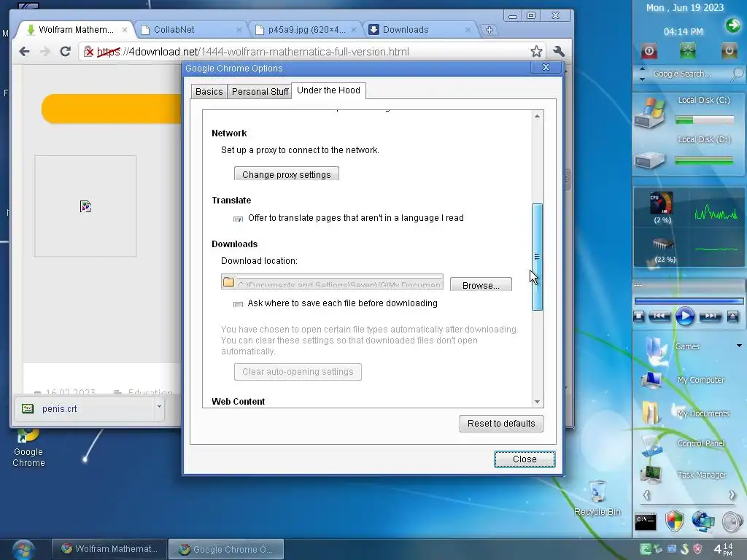The image size is (747, 560).
Task: Toggle ask where to save each file
Action: (x=239, y=304)
